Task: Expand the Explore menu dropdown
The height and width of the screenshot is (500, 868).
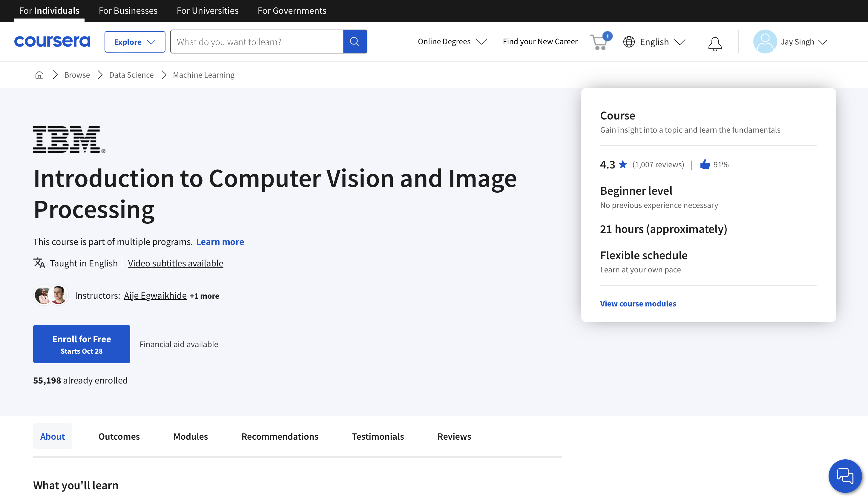Action: pos(135,41)
